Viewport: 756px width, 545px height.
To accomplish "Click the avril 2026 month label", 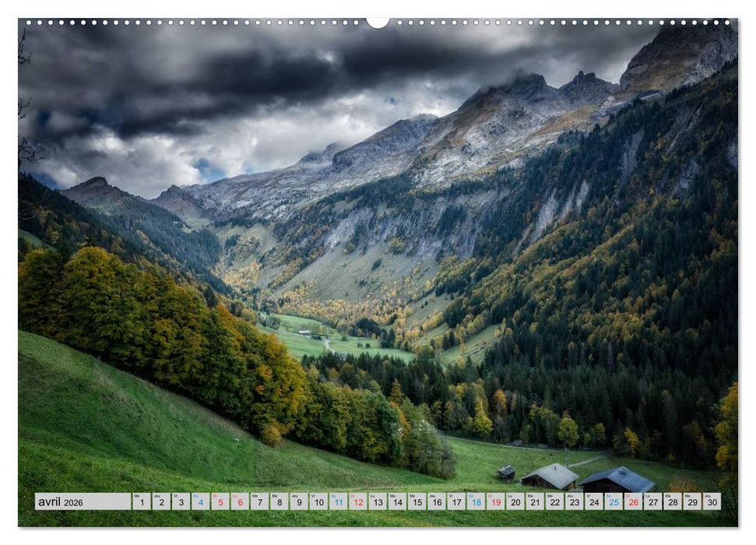I will tap(58, 501).
